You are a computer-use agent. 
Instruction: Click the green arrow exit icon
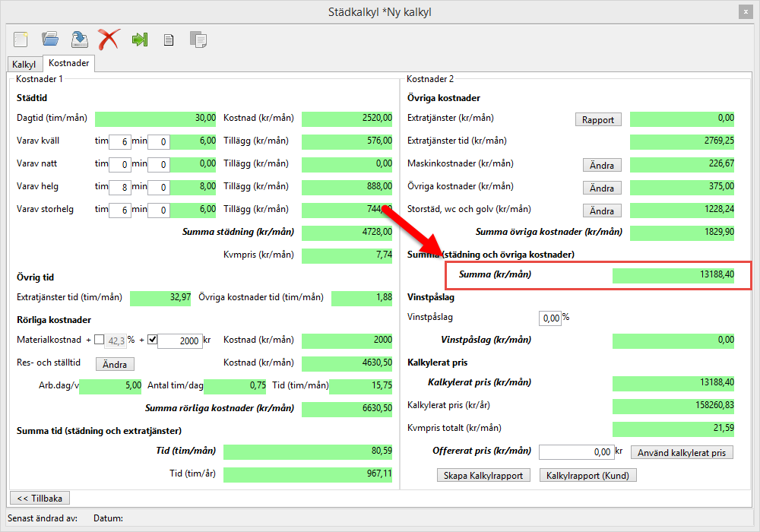click(x=139, y=39)
